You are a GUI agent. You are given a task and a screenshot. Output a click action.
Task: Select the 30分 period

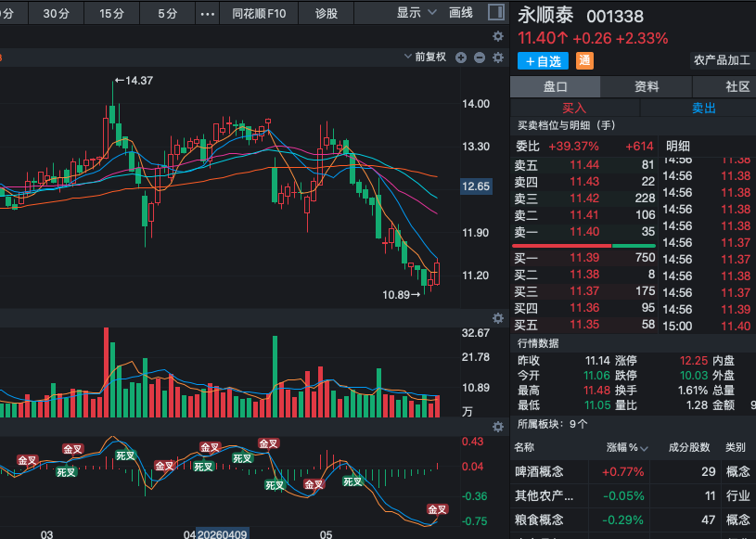pos(57,14)
